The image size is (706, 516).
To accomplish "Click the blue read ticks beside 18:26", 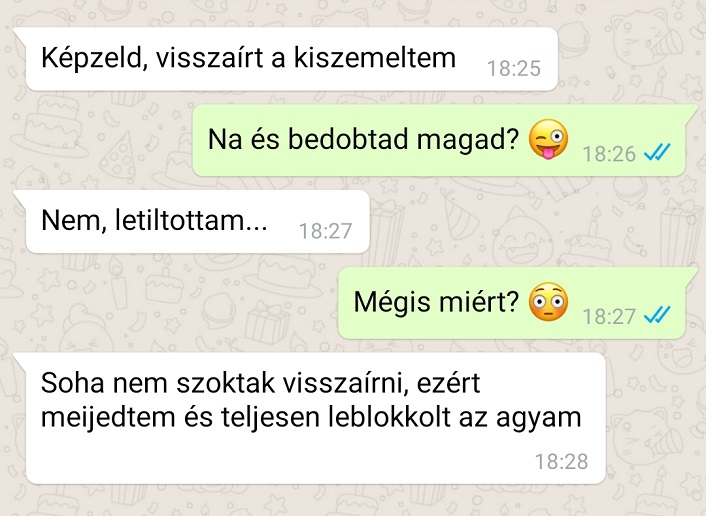I will tap(657, 152).
